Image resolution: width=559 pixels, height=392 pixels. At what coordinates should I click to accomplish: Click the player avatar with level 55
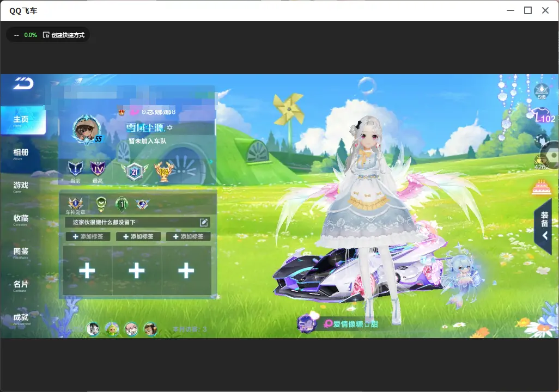tap(87, 130)
